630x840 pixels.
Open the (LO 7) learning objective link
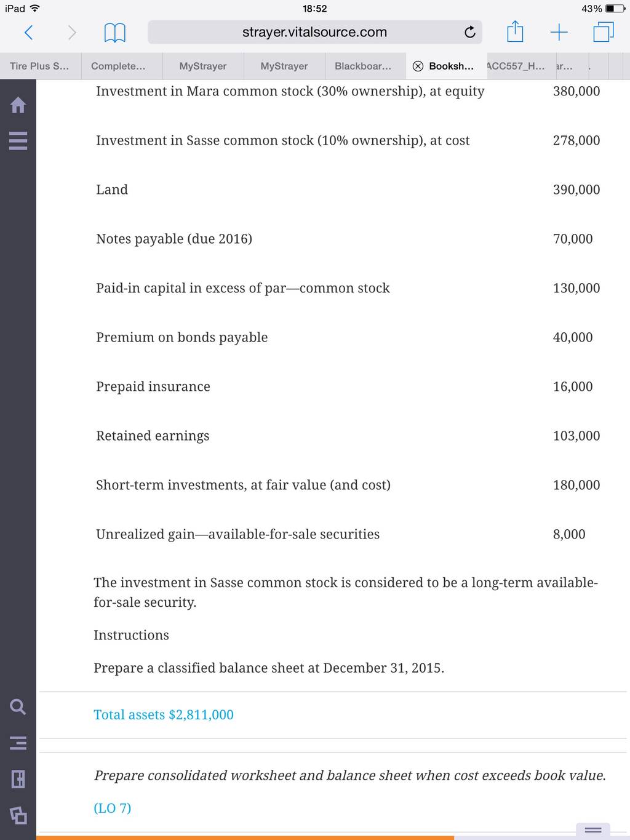point(113,808)
